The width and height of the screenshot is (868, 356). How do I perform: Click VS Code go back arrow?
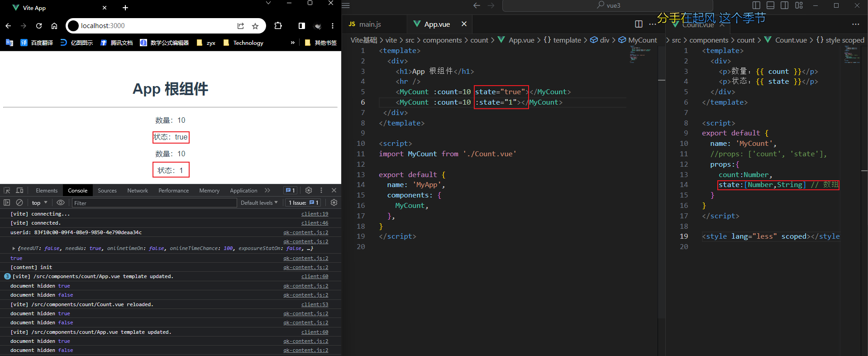477,5
